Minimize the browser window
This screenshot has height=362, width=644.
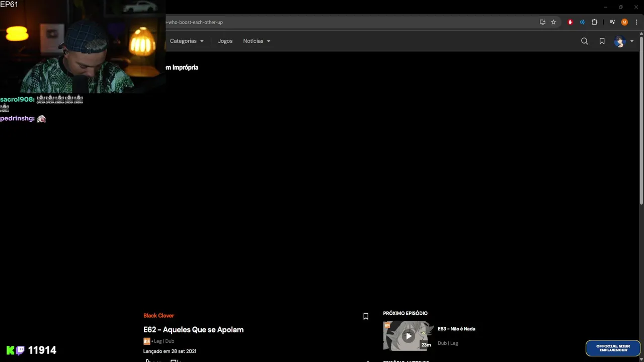coord(605,7)
